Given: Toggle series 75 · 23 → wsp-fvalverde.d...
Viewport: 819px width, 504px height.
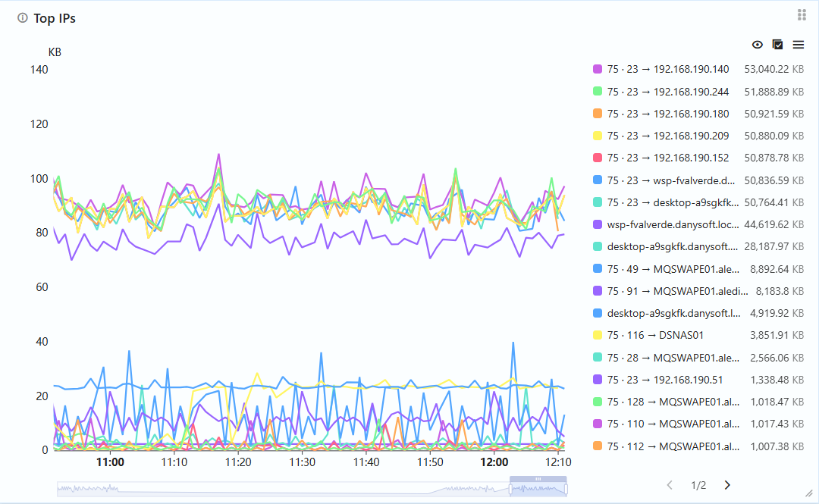Looking at the screenshot, I should tap(698, 180).
